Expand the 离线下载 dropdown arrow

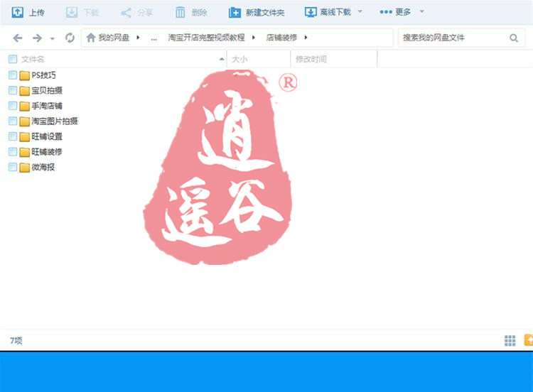(360, 12)
